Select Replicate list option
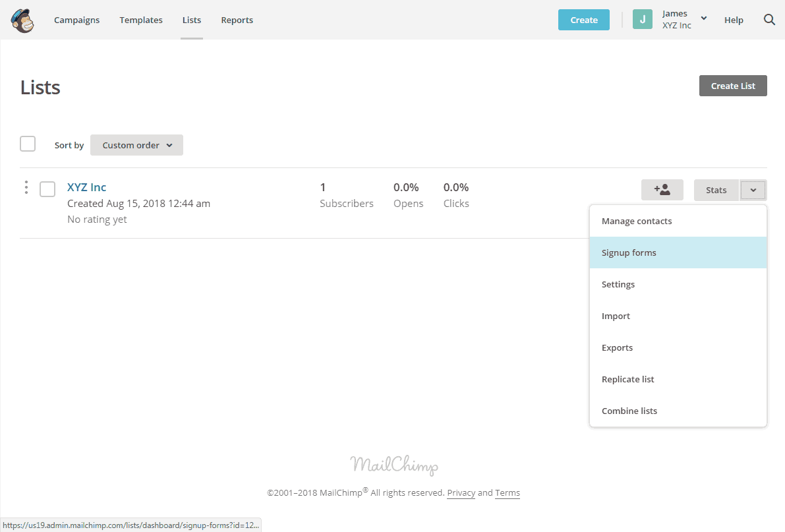 pos(678,378)
